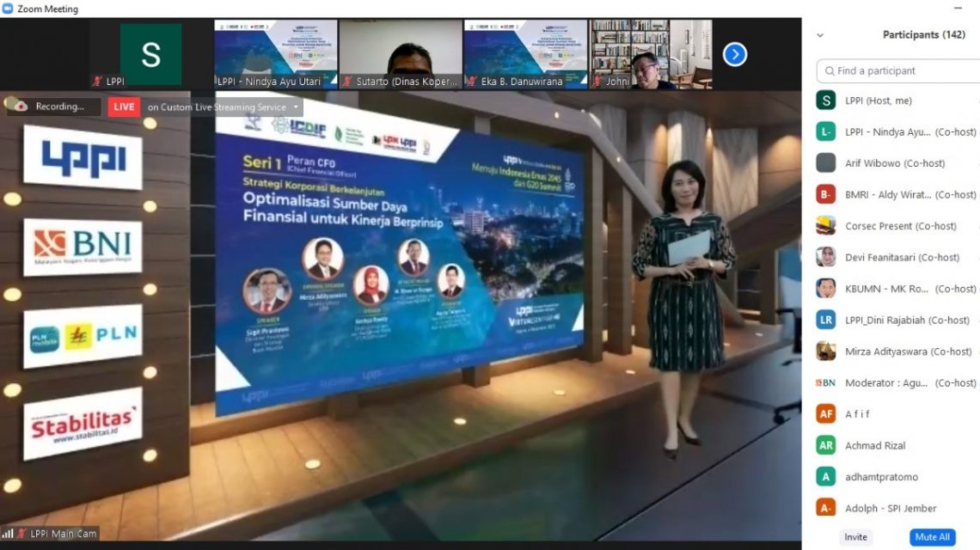The width and height of the screenshot is (980, 550).
Task: Click the BNI logo avatar of Moderator
Action: tap(826, 382)
